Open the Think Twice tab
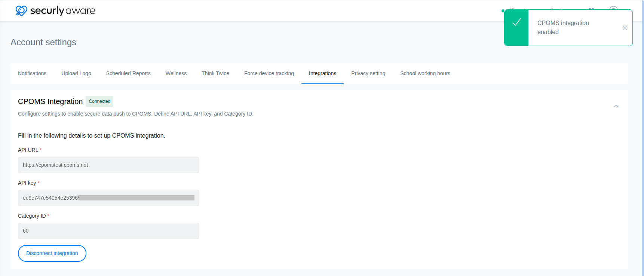This screenshot has height=276, width=644. pos(215,73)
